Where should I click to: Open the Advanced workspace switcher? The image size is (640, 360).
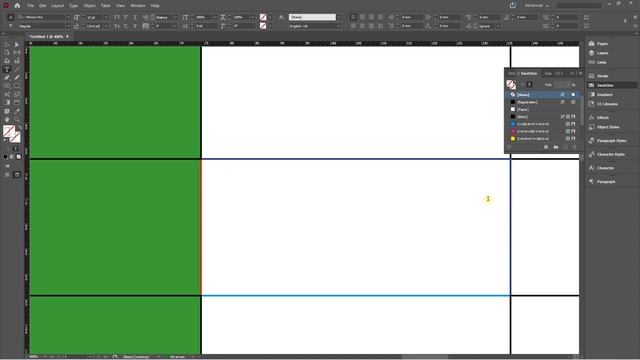pos(536,6)
